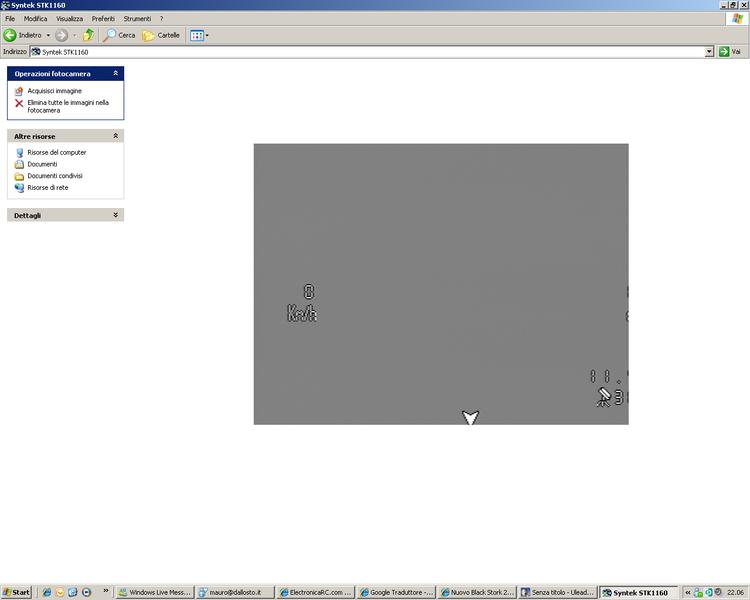The image size is (750, 600).
Task: Click the Indietro back arrow icon
Action: (11, 35)
